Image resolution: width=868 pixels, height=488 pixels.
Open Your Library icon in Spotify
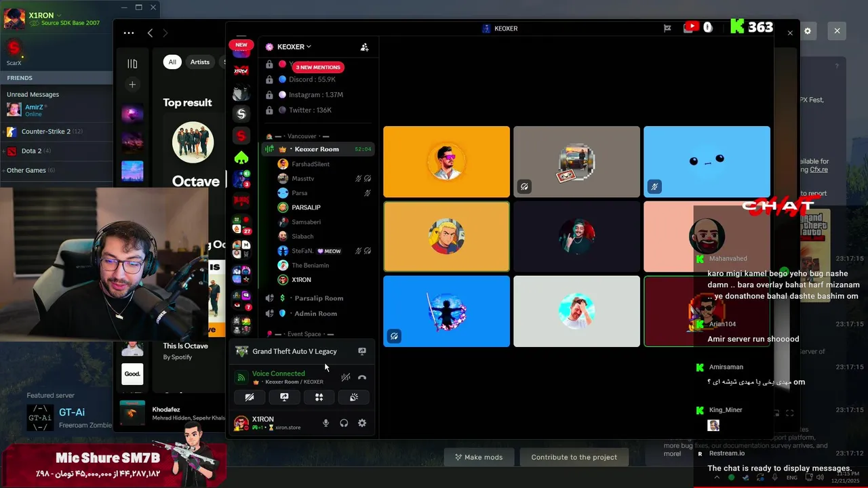click(x=132, y=64)
